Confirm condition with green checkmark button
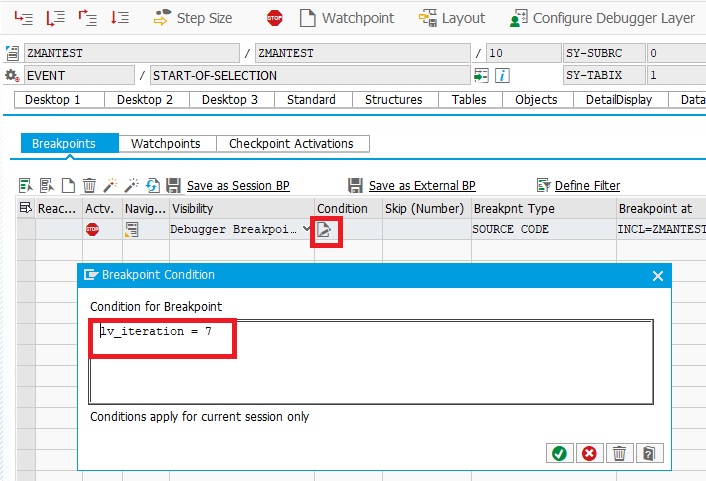Image resolution: width=706 pixels, height=481 pixels. coord(560,453)
